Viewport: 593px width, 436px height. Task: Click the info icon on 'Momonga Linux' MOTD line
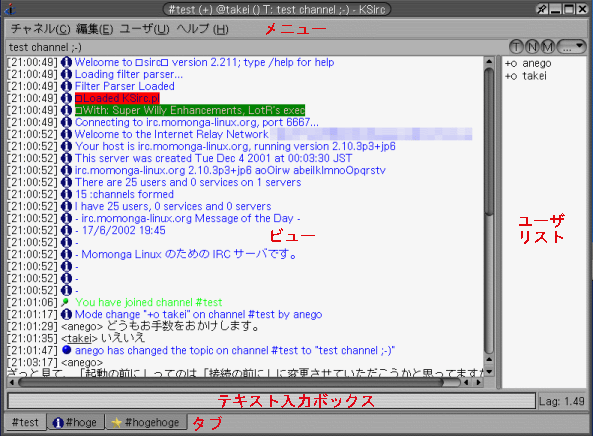[x=66, y=254]
